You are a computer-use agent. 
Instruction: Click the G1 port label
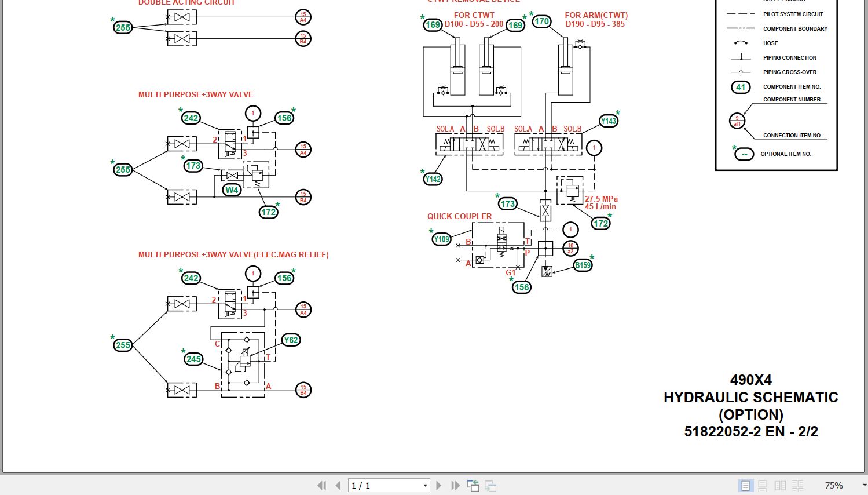pyautogui.click(x=511, y=272)
